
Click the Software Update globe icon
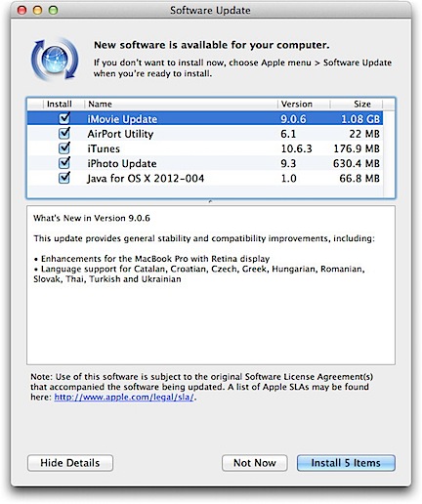[x=55, y=60]
